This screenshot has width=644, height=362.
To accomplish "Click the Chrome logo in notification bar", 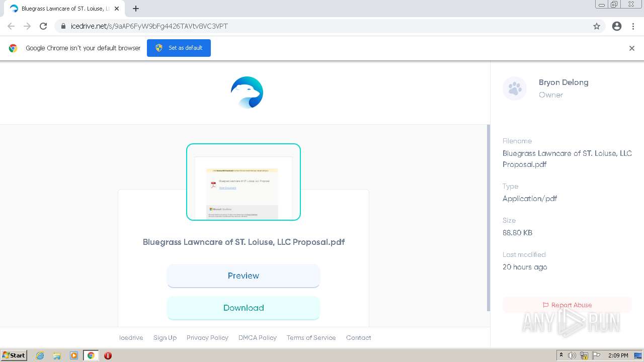I will (13, 48).
